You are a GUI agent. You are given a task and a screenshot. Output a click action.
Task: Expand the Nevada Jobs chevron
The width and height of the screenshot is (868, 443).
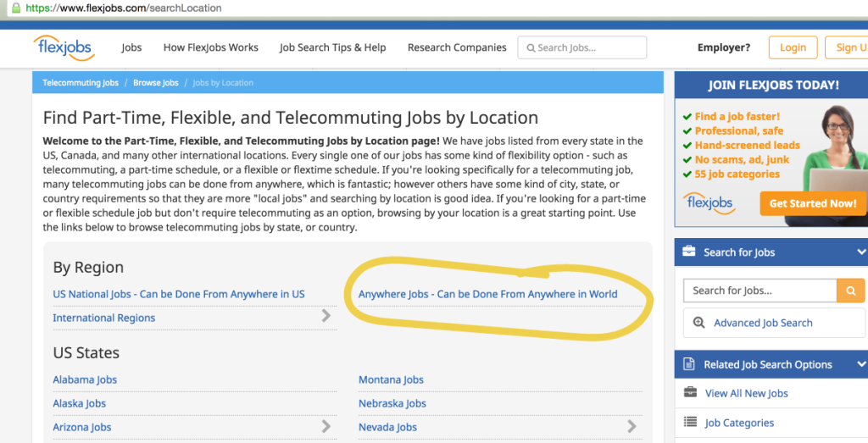tap(632, 426)
